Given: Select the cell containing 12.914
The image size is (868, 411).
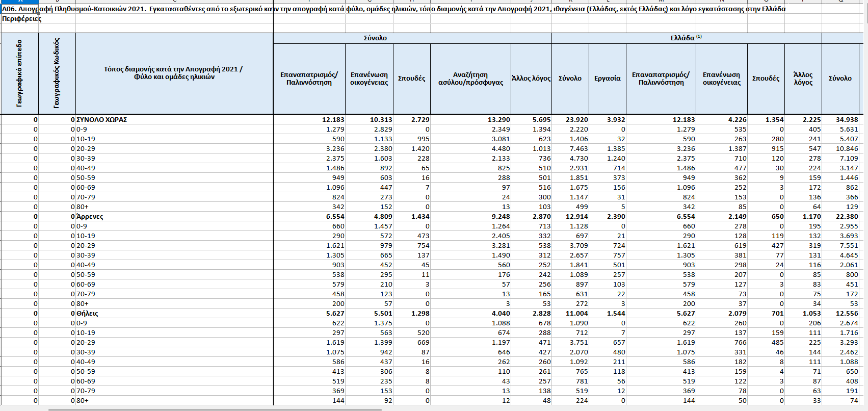Looking at the screenshot, I should (570, 217).
